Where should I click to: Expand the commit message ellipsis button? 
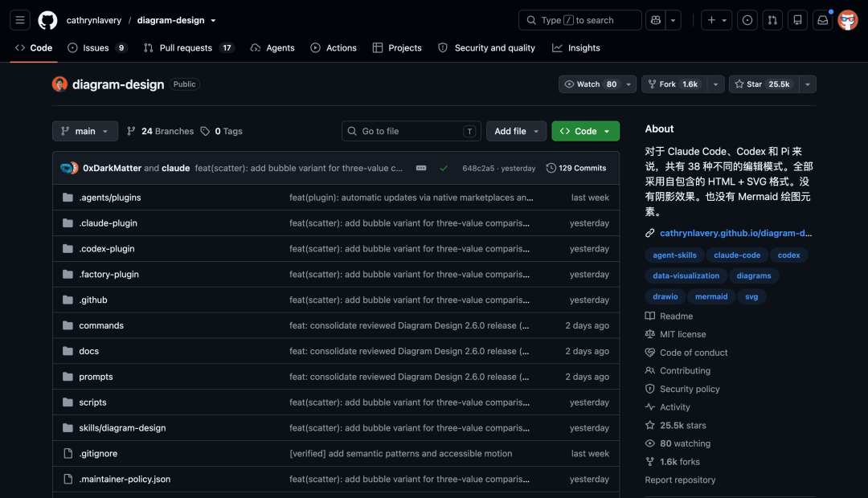(421, 168)
